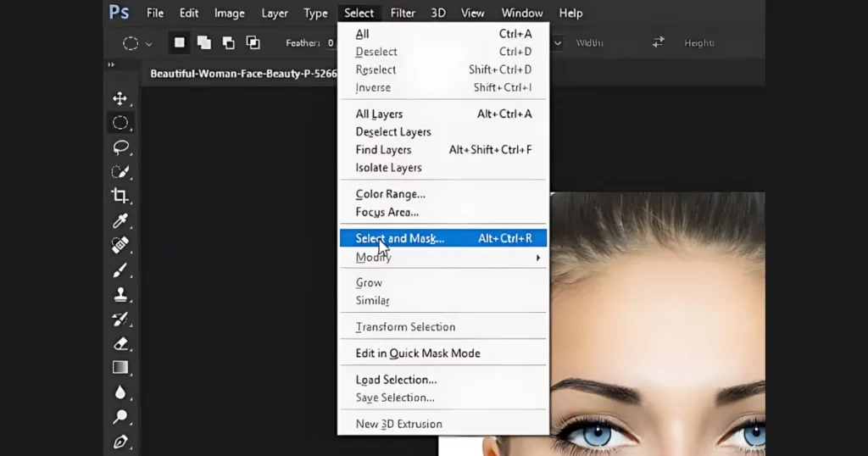Screen dimensions: 868x456
Task: Switch to the Beautiful-Woman-Face document tab
Action: coord(242,74)
